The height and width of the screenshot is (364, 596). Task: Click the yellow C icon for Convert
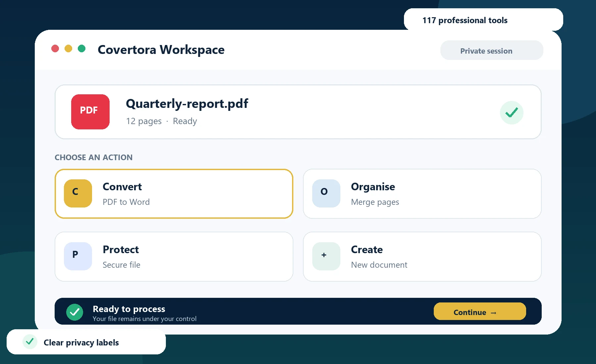pyautogui.click(x=78, y=193)
